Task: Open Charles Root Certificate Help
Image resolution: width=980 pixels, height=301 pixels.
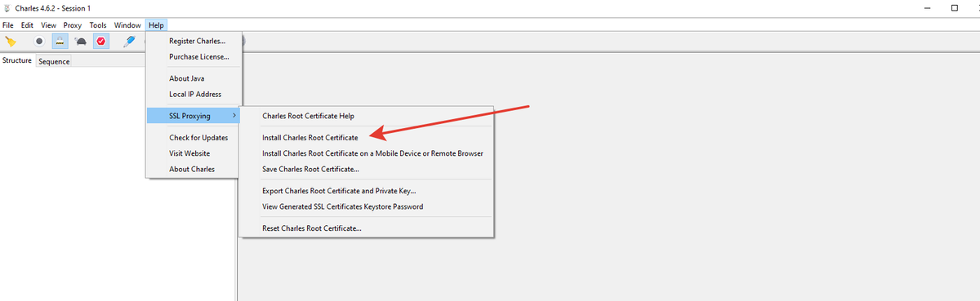Action: [367, 116]
